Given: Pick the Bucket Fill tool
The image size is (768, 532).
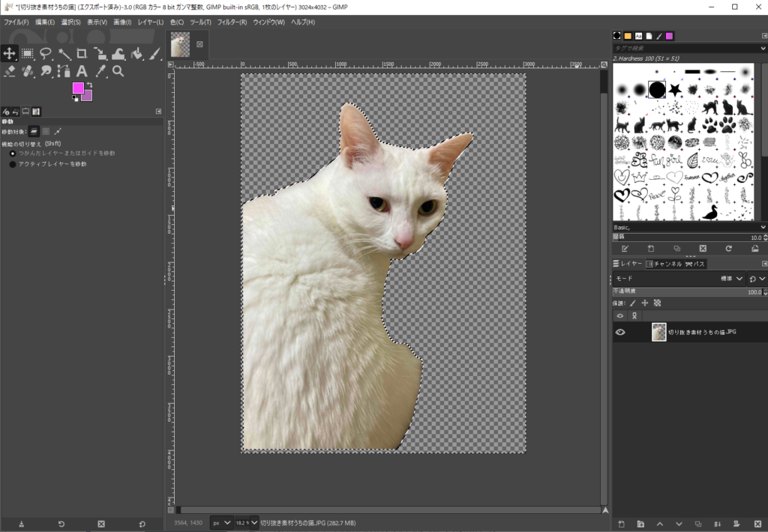Looking at the screenshot, I should click(x=137, y=53).
